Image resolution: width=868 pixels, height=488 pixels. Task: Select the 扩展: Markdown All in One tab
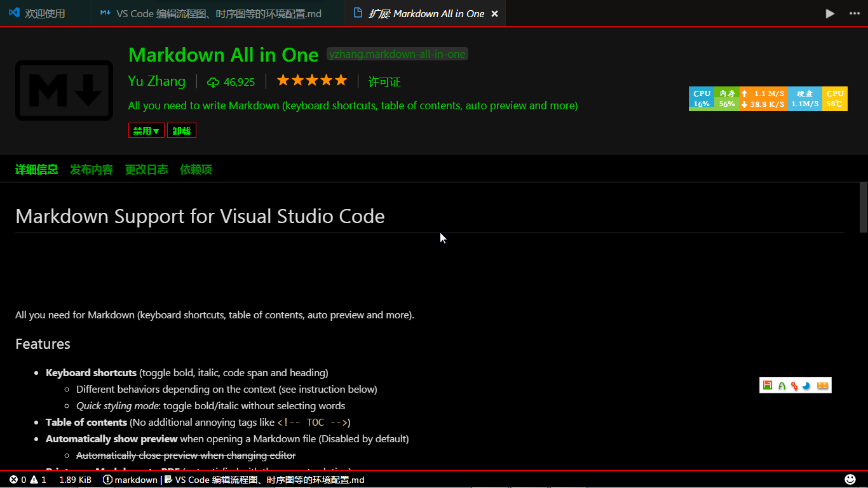[426, 13]
